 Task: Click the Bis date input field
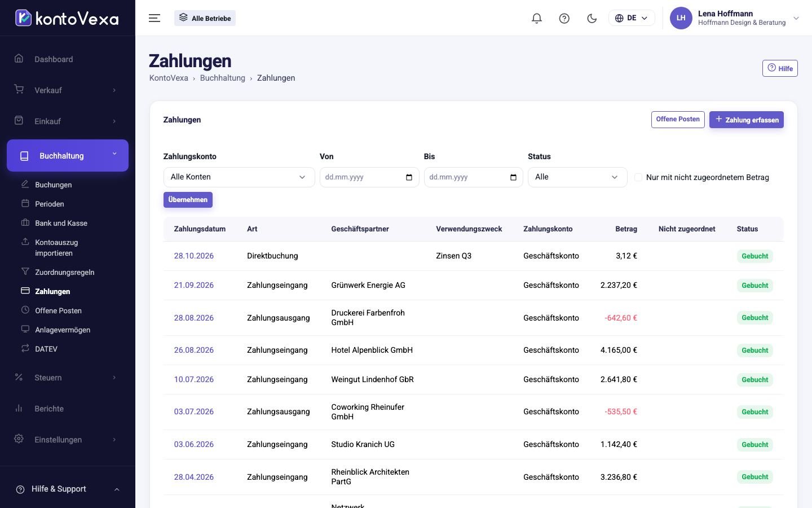[x=474, y=177]
